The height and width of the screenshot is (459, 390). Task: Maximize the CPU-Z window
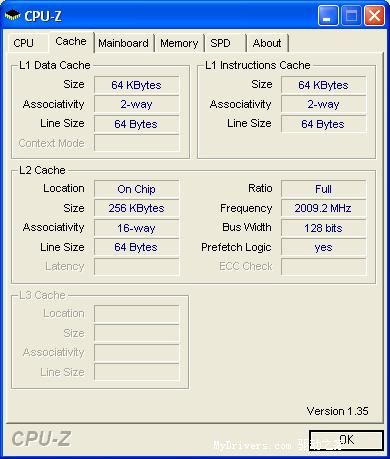click(351, 16)
